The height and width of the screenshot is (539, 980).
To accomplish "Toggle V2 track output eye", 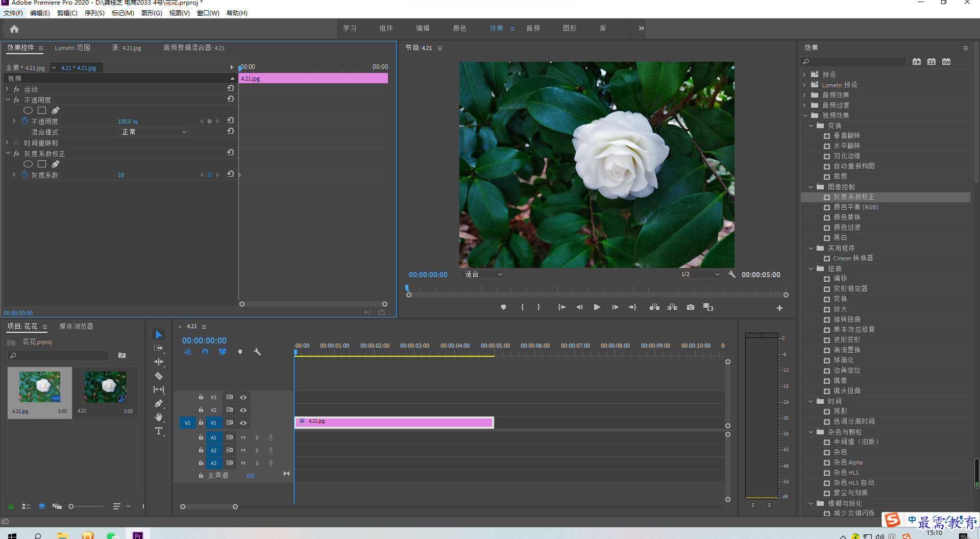I will click(x=243, y=410).
